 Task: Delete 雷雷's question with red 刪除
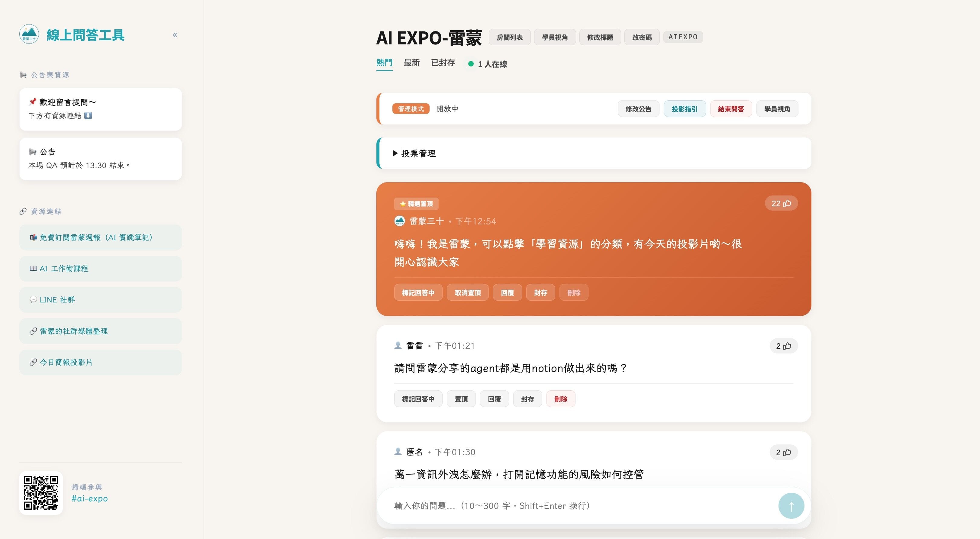(560, 399)
